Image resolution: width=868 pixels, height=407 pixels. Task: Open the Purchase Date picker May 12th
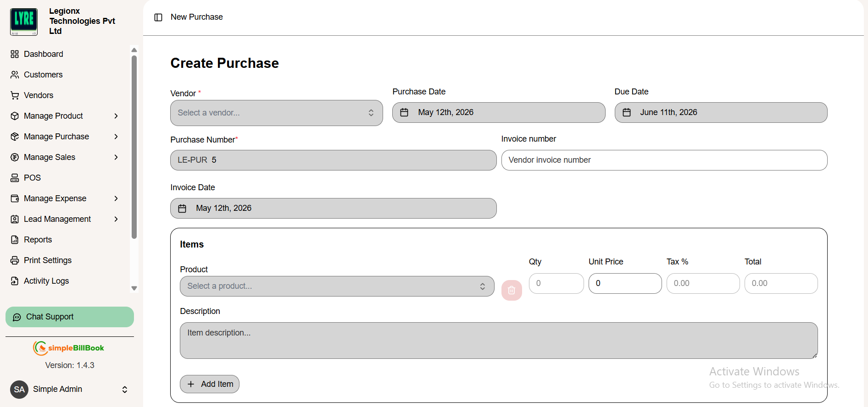pos(499,112)
